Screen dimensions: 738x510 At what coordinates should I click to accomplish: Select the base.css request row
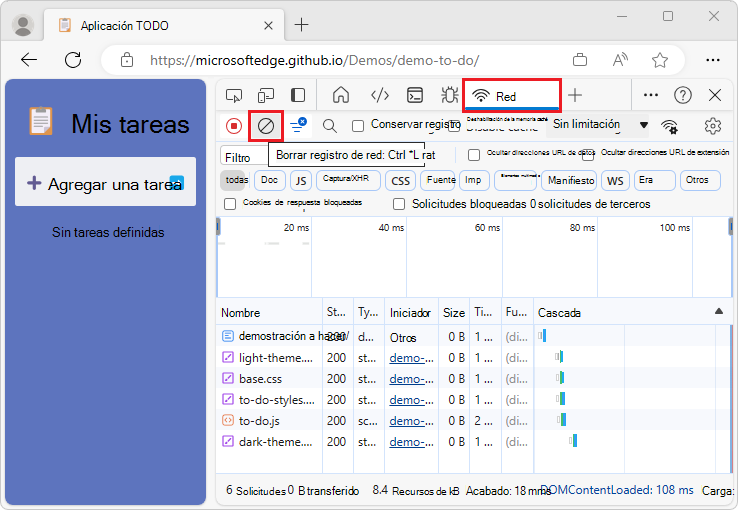click(473, 379)
